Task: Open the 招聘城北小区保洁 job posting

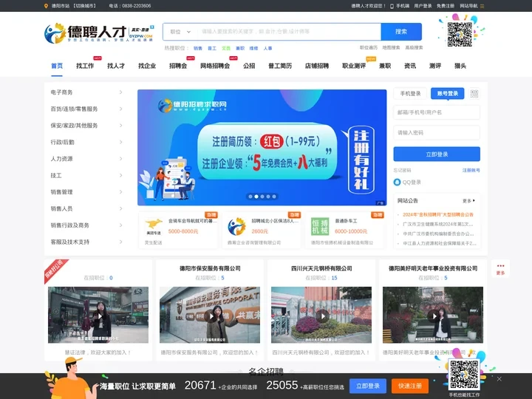Action: [275, 221]
